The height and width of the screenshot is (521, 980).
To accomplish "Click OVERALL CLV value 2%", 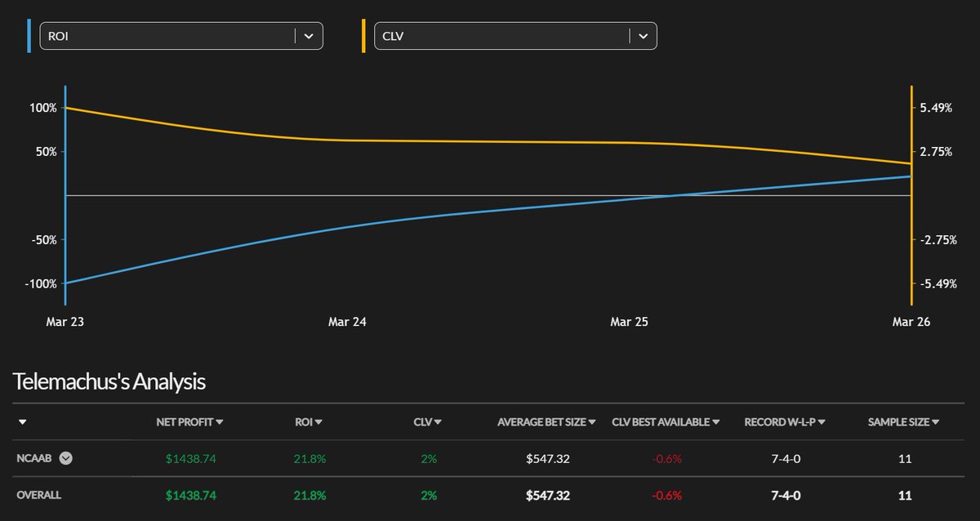I will point(429,496).
